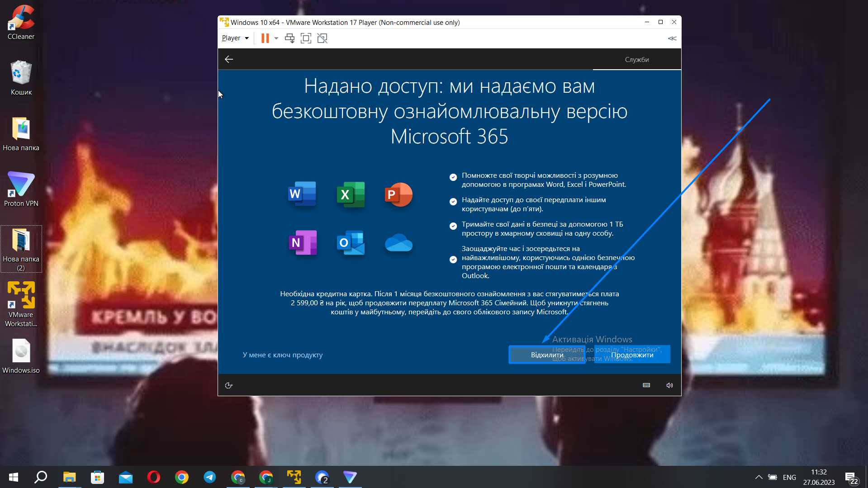Image resolution: width=868 pixels, height=488 pixels.
Task: Open CCleaner desktop shortcut
Action: point(21,22)
